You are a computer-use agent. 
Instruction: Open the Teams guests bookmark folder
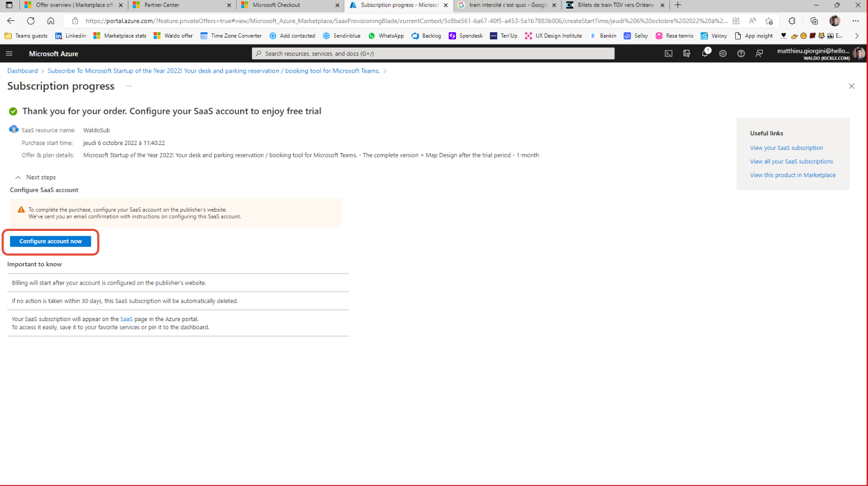[26, 36]
